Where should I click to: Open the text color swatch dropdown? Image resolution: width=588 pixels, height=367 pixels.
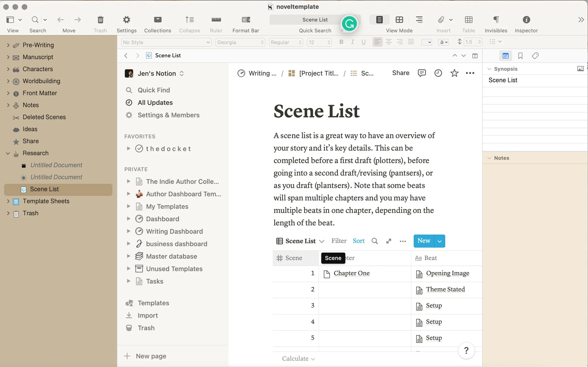point(426,42)
